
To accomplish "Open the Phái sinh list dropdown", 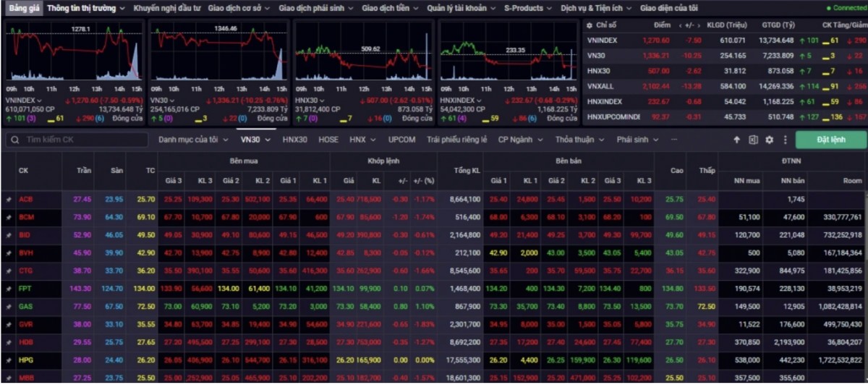I will (637, 140).
